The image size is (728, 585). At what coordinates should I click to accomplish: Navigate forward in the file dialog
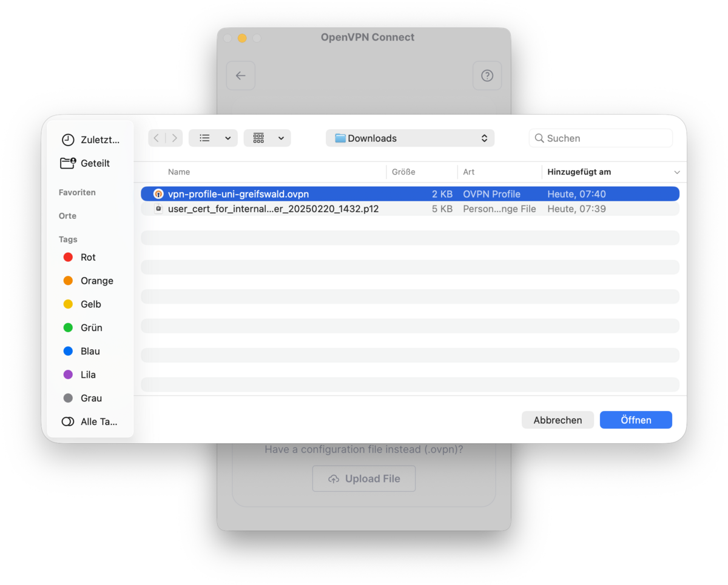click(x=174, y=138)
